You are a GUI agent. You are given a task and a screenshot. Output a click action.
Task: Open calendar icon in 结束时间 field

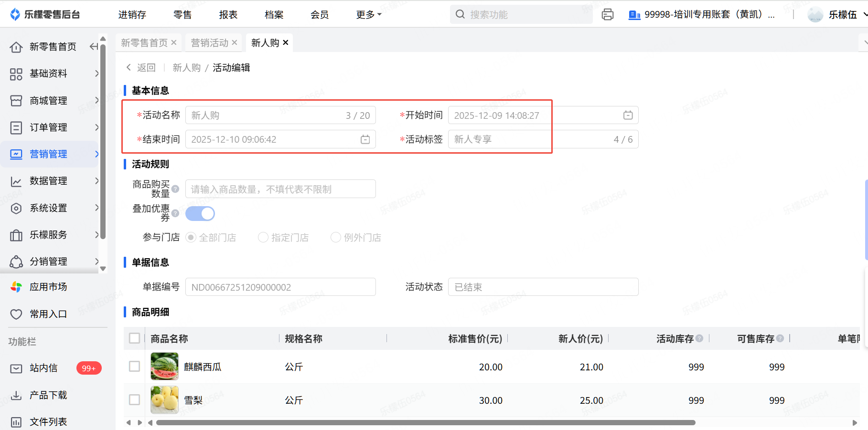click(365, 139)
